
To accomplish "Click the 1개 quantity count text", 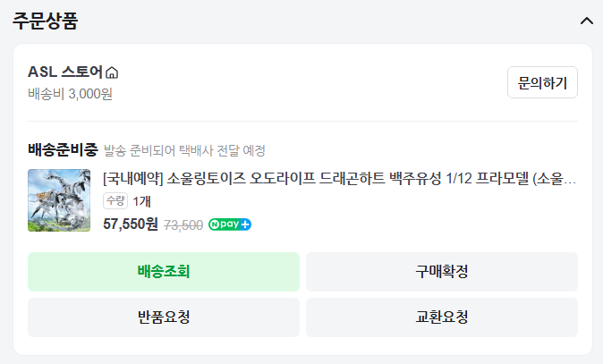I will point(141,201).
